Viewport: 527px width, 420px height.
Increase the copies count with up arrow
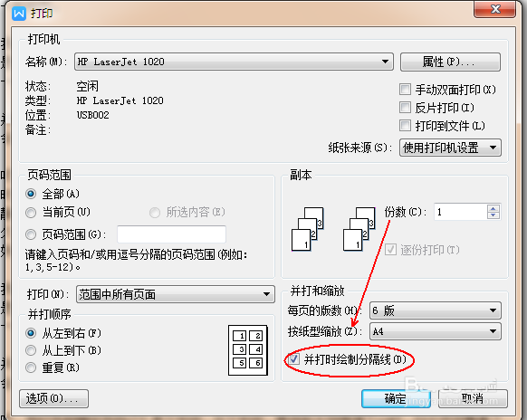[x=493, y=208]
